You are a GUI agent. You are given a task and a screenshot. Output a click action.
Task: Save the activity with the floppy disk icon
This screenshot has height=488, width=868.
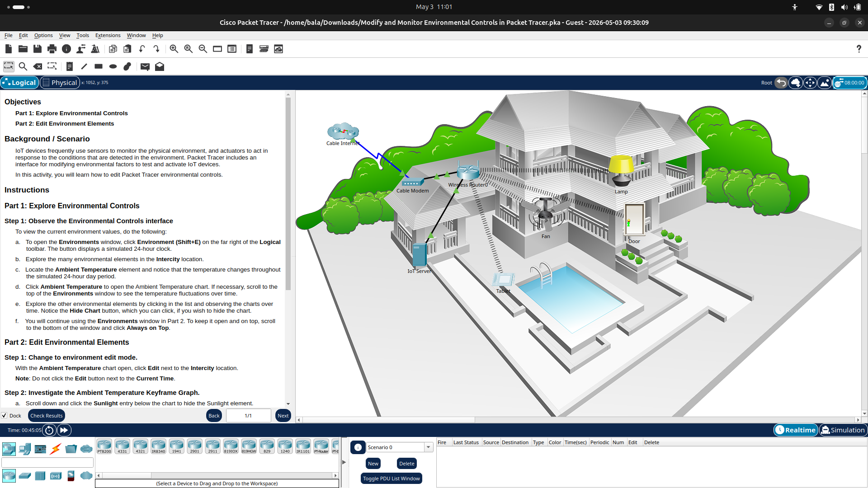pyautogui.click(x=38, y=49)
